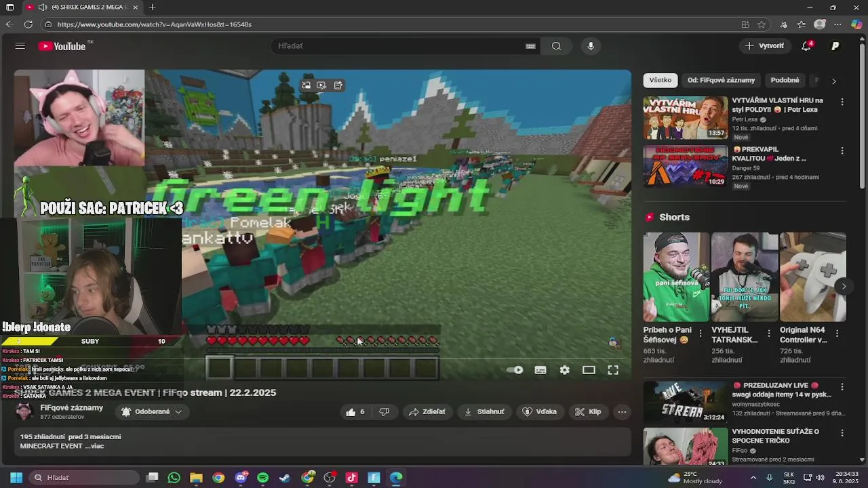Open more actions ellipsis under the video
This screenshot has width=868, height=488.
coord(622,411)
